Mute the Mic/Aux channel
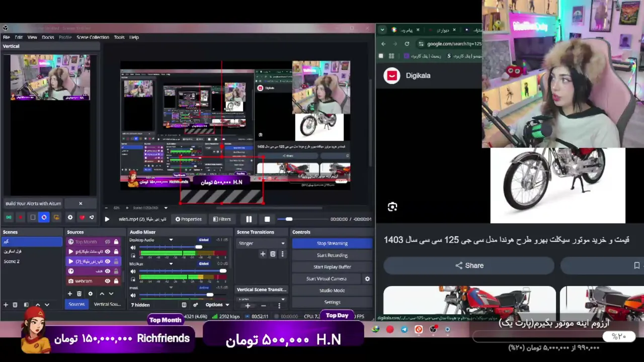644x362 pixels. click(133, 271)
